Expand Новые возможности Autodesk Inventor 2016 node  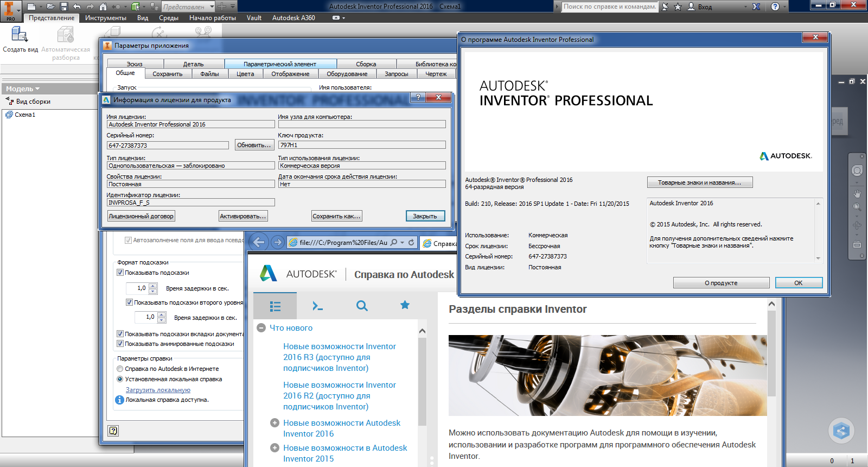pyautogui.click(x=275, y=422)
